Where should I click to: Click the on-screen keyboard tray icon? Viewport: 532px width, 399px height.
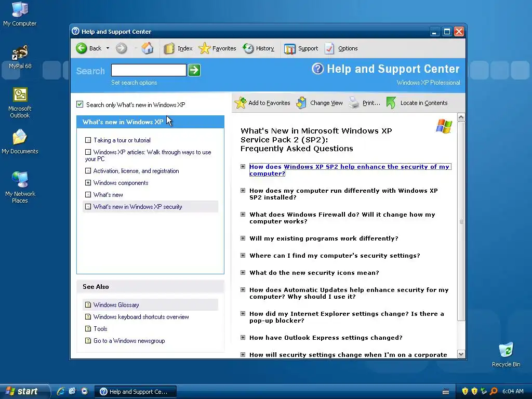tap(446, 392)
